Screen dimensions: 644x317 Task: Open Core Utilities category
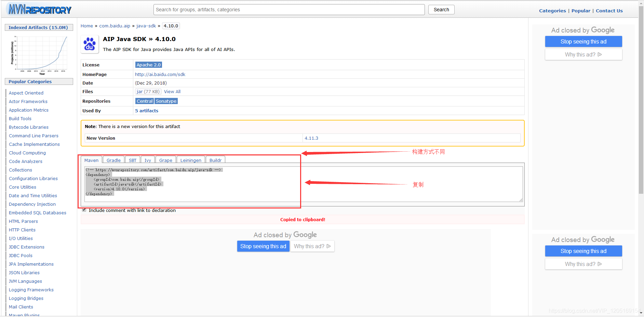pos(23,187)
